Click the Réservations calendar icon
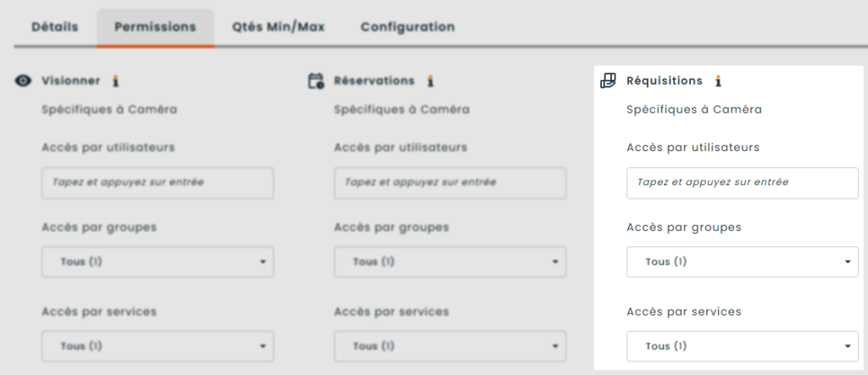Screen dimensions: 868x375 316,81
